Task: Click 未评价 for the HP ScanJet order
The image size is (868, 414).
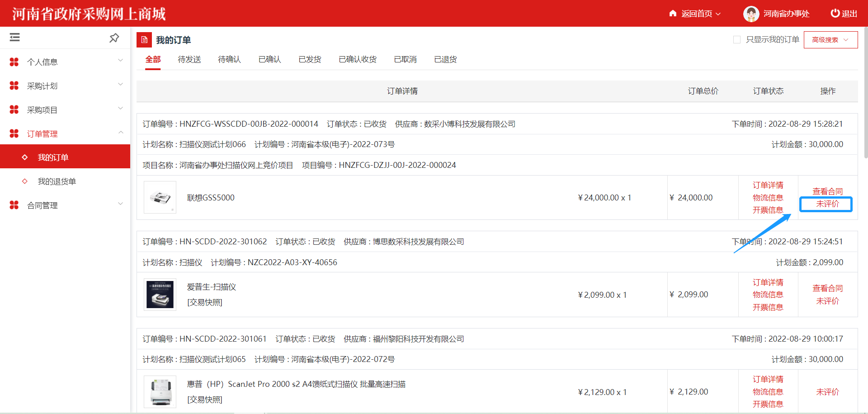Action: pos(827,392)
